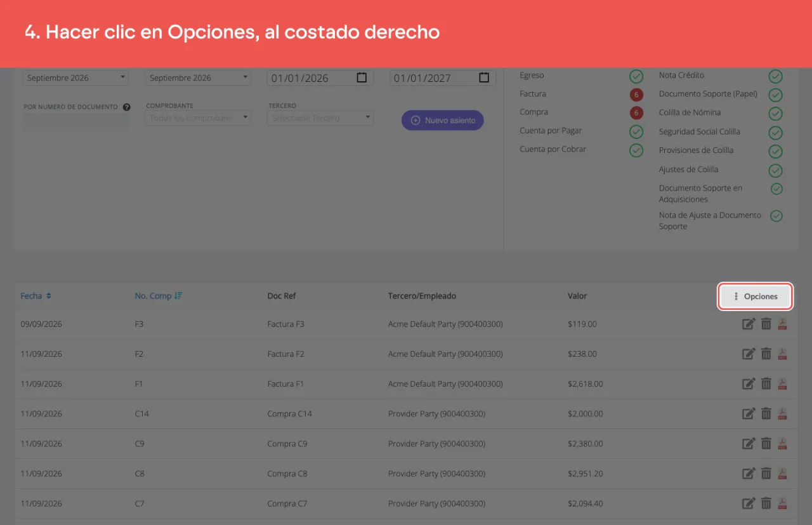The width and height of the screenshot is (812, 525).
Task: Click the "Seguridad Social Colilla" label
Action: click(700, 132)
